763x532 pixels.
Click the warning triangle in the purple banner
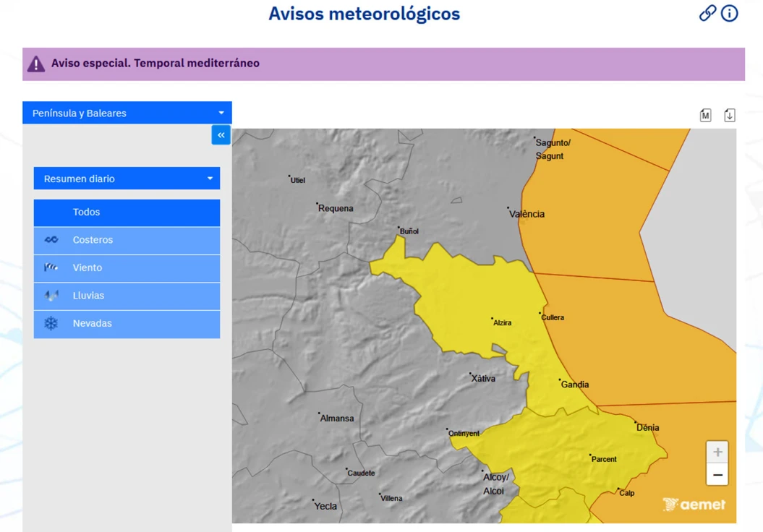pos(35,63)
